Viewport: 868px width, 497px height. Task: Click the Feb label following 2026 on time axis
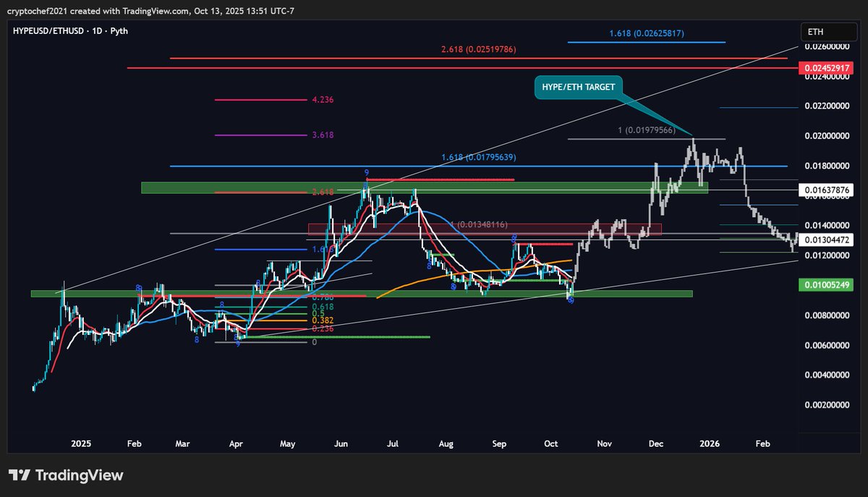pyautogui.click(x=762, y=443)
